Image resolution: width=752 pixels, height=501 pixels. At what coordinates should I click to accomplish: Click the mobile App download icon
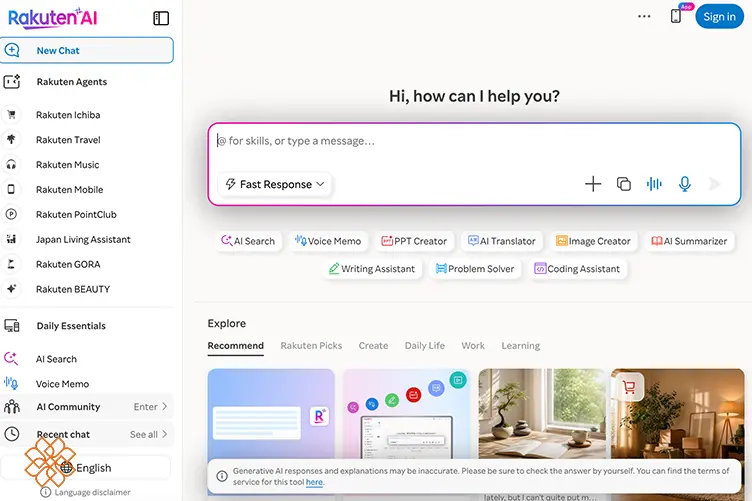(x=676, y=15)
